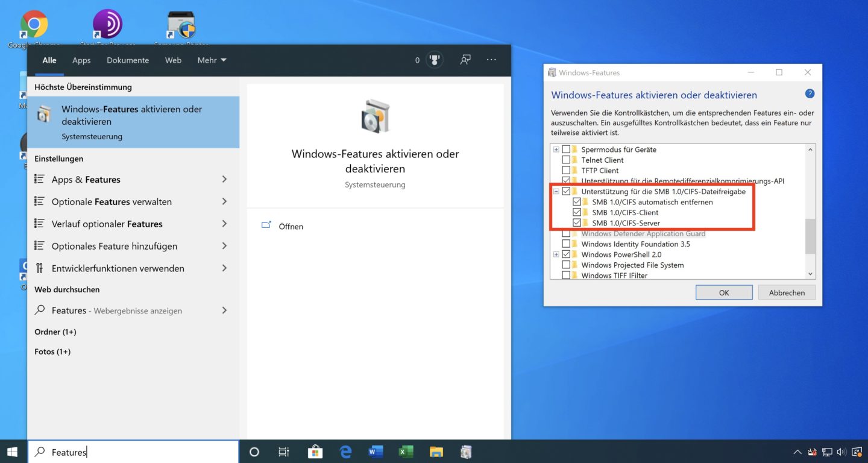Screen dimensions: 868x463
Task: Click Öffnen in the search preview
Action: [x=291, y=227]
